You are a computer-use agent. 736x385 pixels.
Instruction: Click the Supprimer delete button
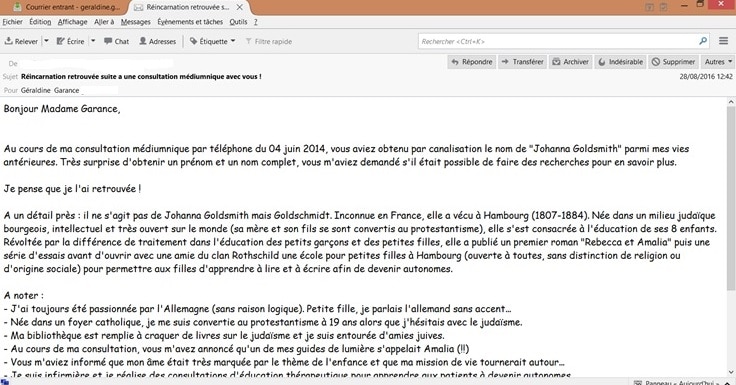click(673, 62)
